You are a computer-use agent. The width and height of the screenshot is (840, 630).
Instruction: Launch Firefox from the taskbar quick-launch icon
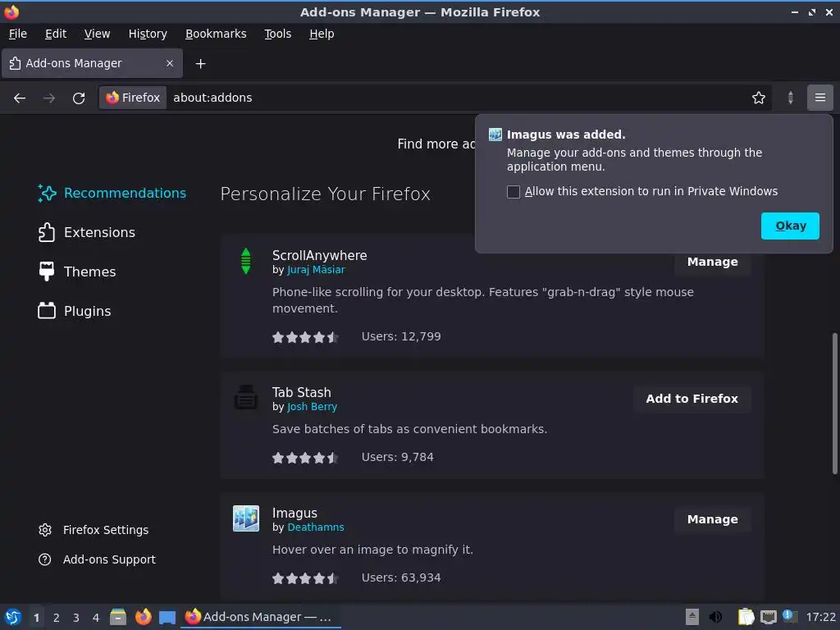pos(143,617)
